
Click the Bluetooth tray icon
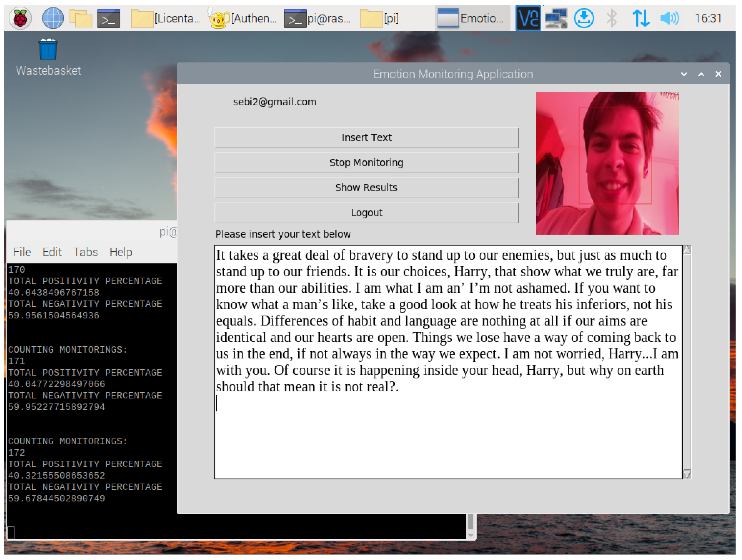(612, 18)
